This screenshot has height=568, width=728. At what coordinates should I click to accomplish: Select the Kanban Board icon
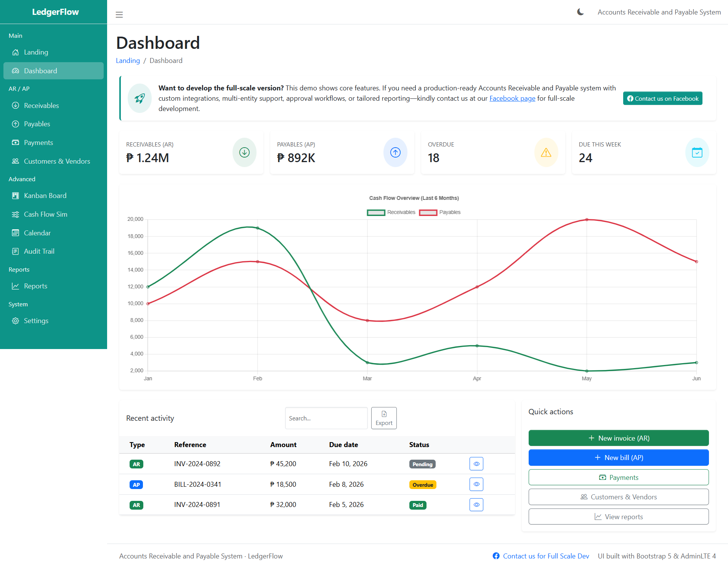(x=15, y=195)
